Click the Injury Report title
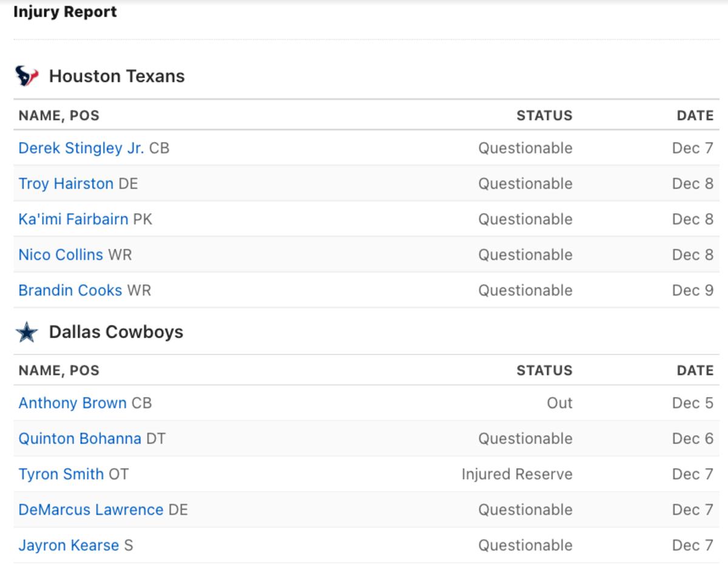This screenshot has width=728, height=570. [x=65, y=12]
